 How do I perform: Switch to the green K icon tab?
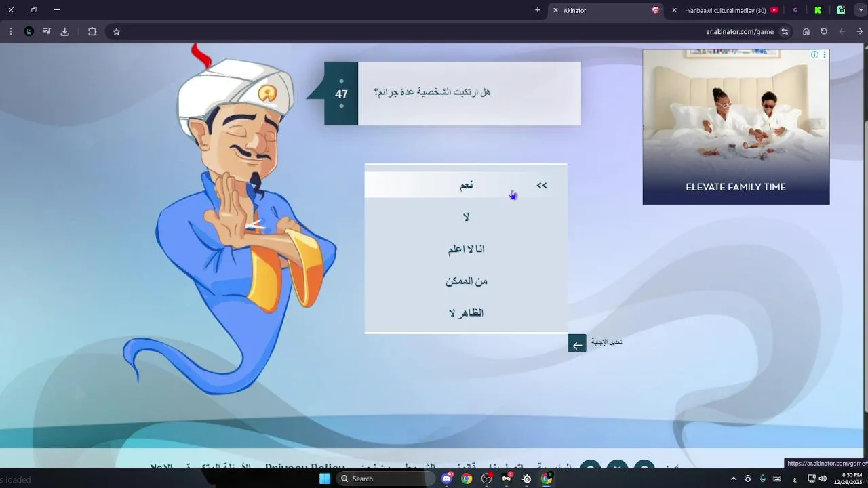pos(818,10)
